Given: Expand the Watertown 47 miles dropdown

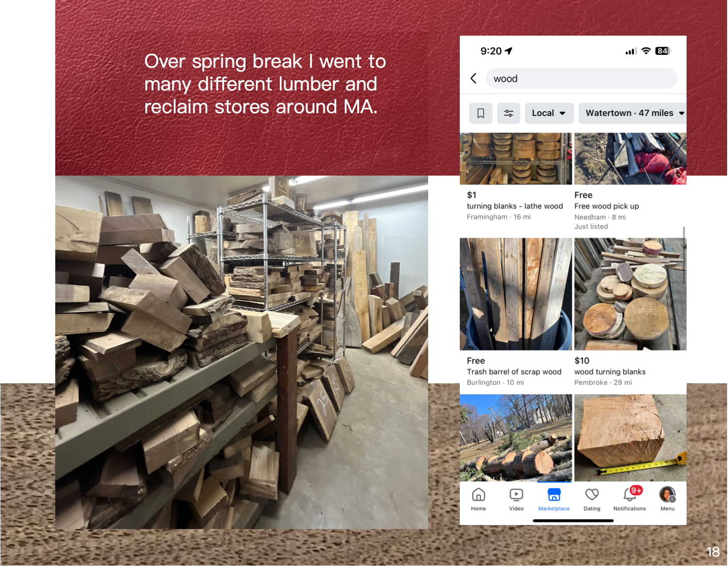Looking at the screenshot, I should coord(633,113).
